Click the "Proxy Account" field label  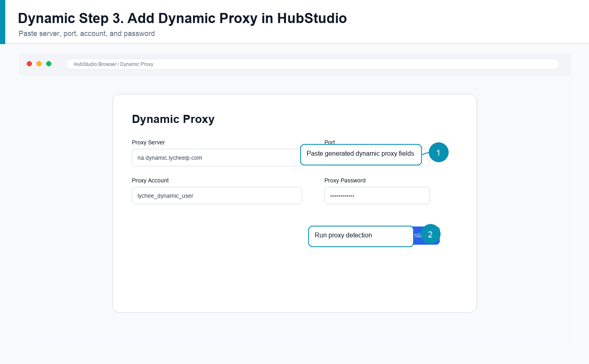150,180
